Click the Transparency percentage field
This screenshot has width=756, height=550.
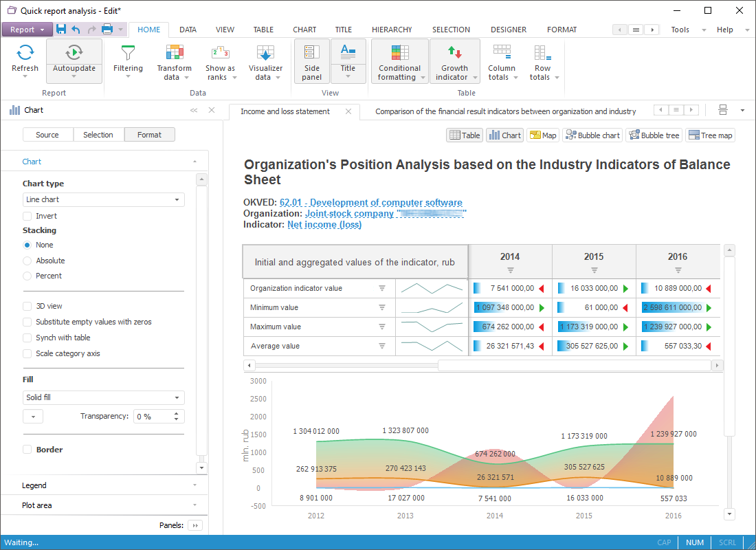tap(153, 417)
